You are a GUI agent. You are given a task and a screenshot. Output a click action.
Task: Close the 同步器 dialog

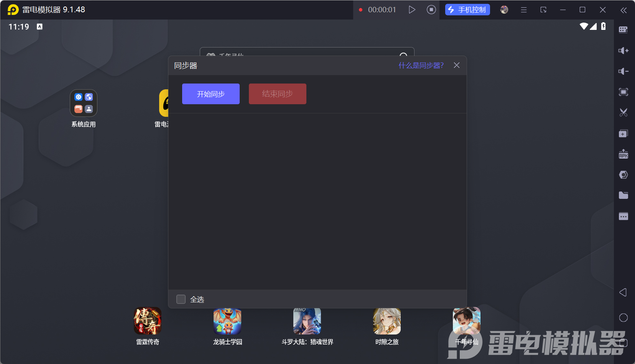pyautogui.click(x=457, y=65)
